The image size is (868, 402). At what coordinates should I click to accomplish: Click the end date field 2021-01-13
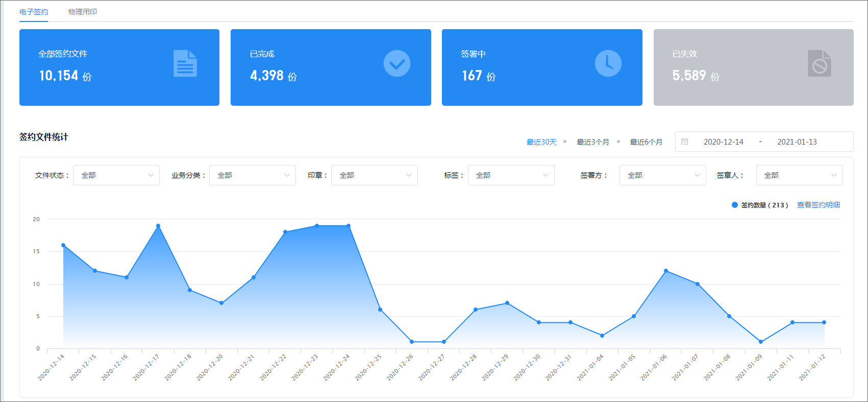[x=797, y=142]
